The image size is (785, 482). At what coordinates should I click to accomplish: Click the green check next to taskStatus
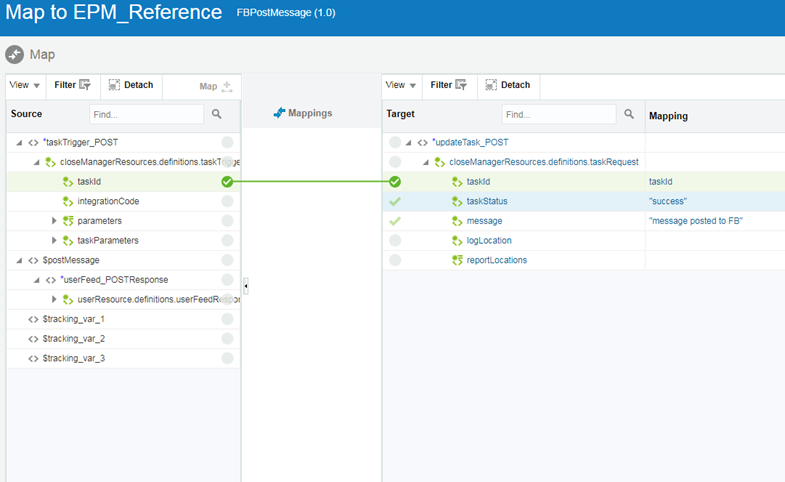coord(395,201)
